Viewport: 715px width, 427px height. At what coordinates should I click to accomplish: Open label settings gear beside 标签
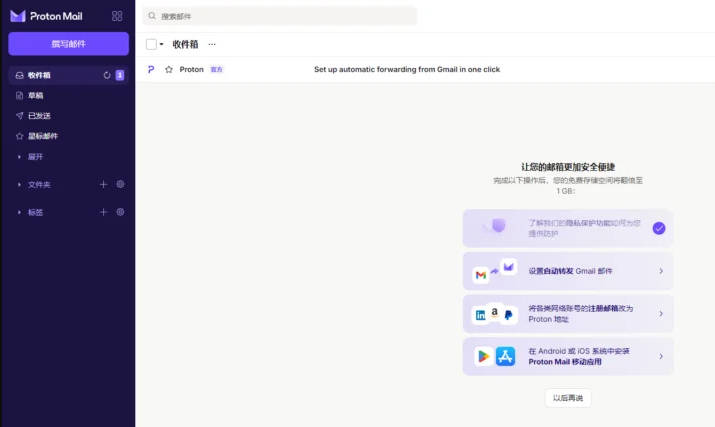click(120, 212)
